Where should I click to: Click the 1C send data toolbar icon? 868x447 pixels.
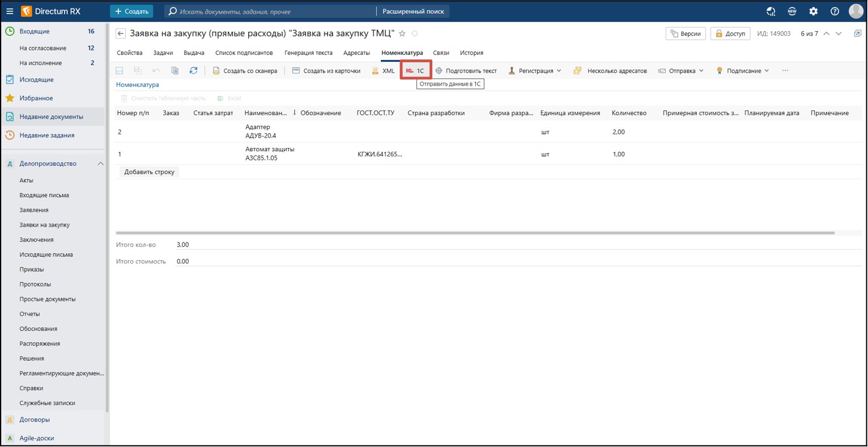tap(415, 71)
